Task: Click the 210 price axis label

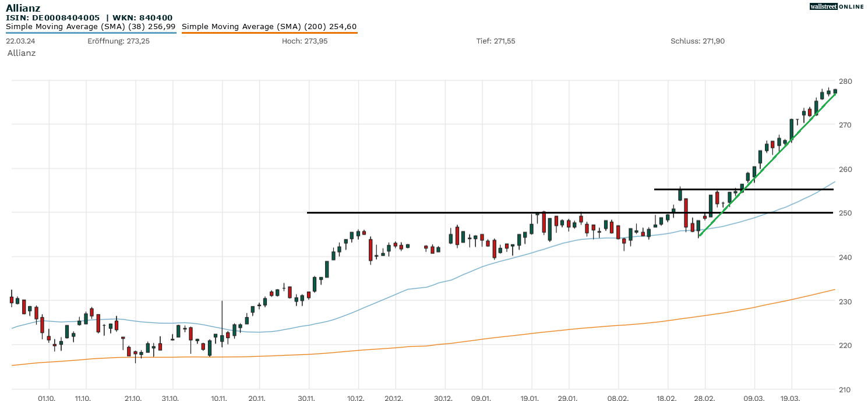Action: pos(845,389)
